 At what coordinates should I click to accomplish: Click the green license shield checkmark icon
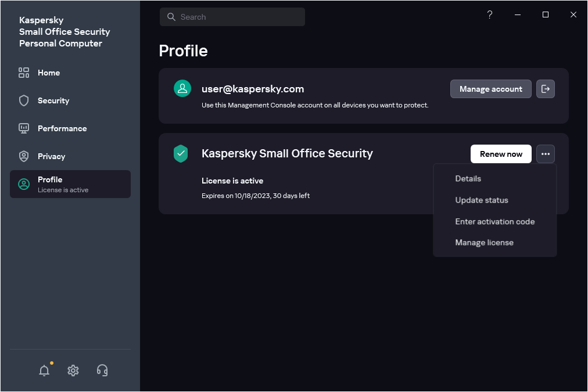coord(181,154)
